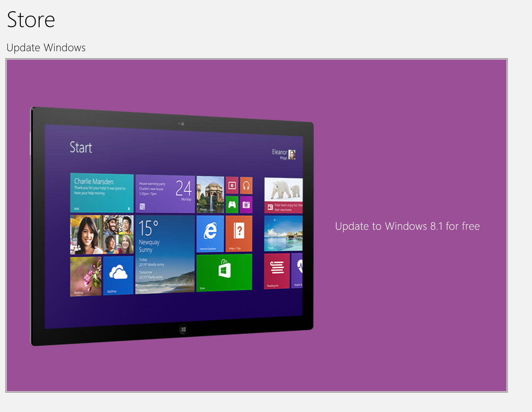
Task: Click the Internet Explorer tile icon
Action: click(210, 233)
